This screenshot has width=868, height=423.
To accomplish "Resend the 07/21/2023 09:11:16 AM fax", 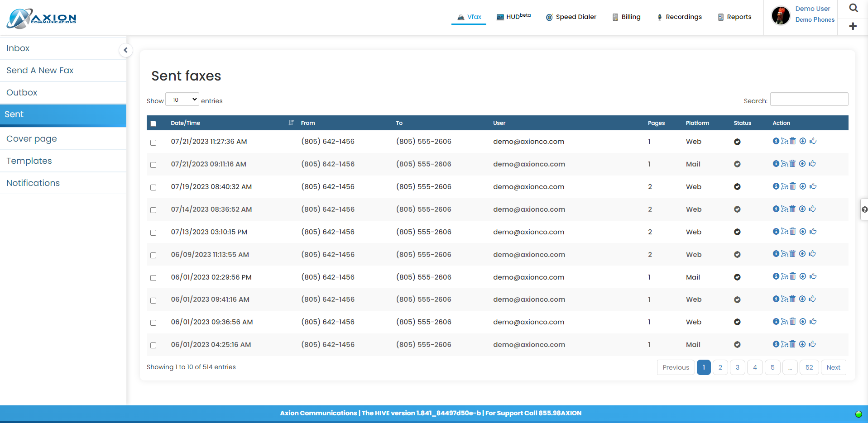I will tap(785, 164).
